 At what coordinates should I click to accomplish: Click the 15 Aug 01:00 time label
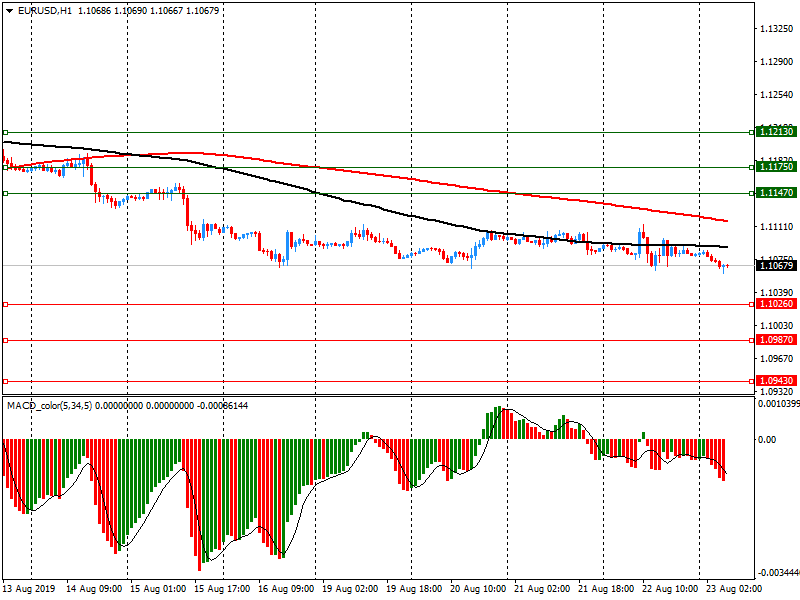[158, 589]
